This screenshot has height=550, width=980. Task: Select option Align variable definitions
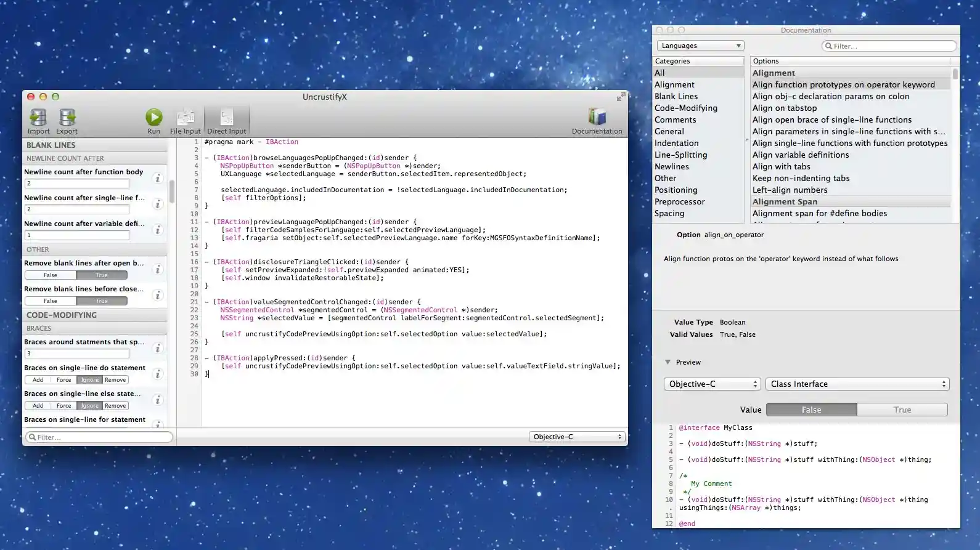click(851, 155)
